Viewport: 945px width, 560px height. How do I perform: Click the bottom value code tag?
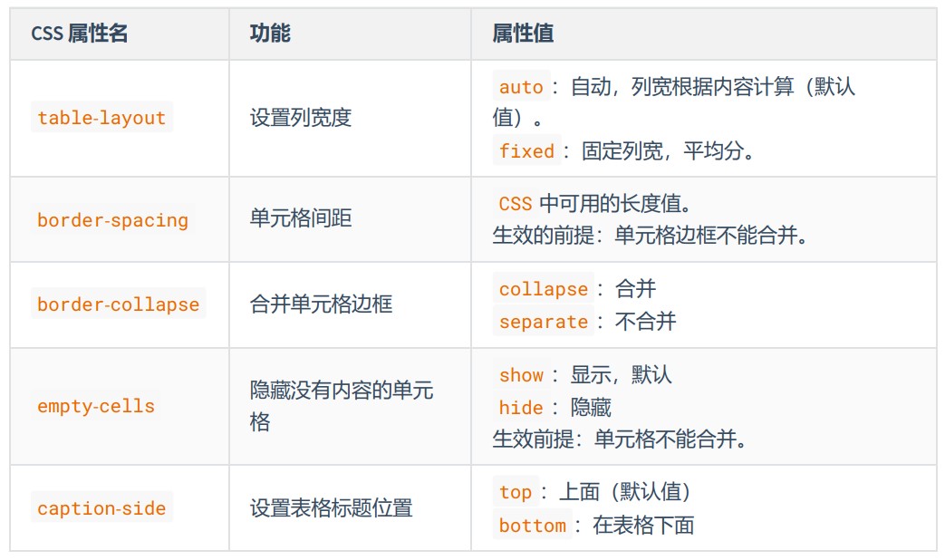(x=532, y=526)
